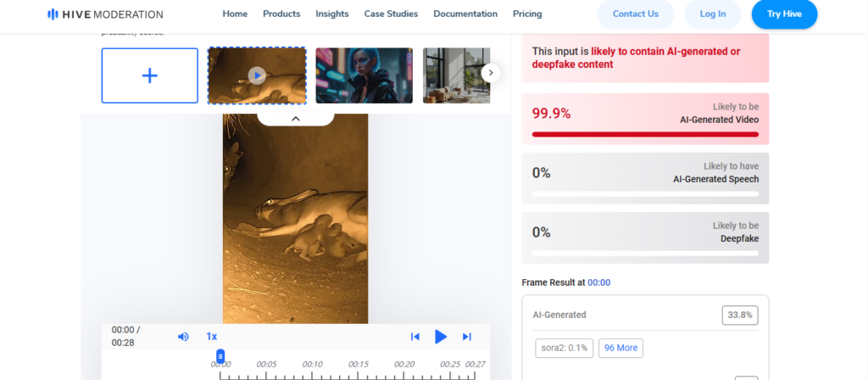868x380 pixels.
Task: Play the selected cave animal video thumbnail
Action: (257, 75)
